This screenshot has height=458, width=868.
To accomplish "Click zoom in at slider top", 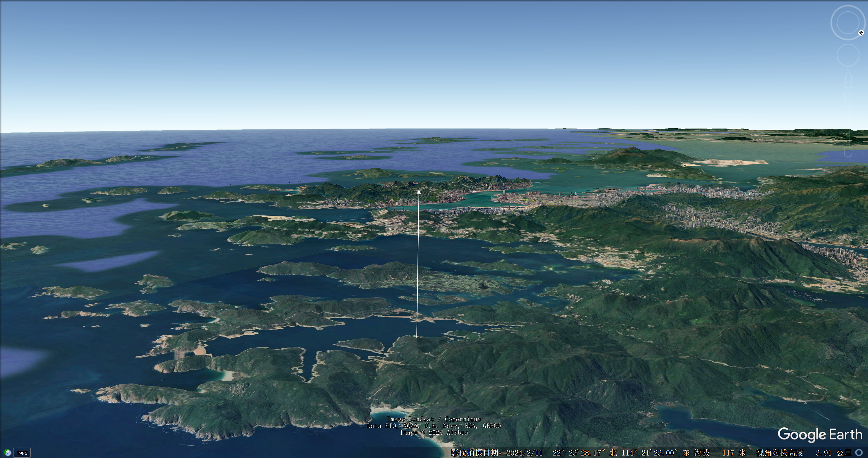I will [848, 97].
